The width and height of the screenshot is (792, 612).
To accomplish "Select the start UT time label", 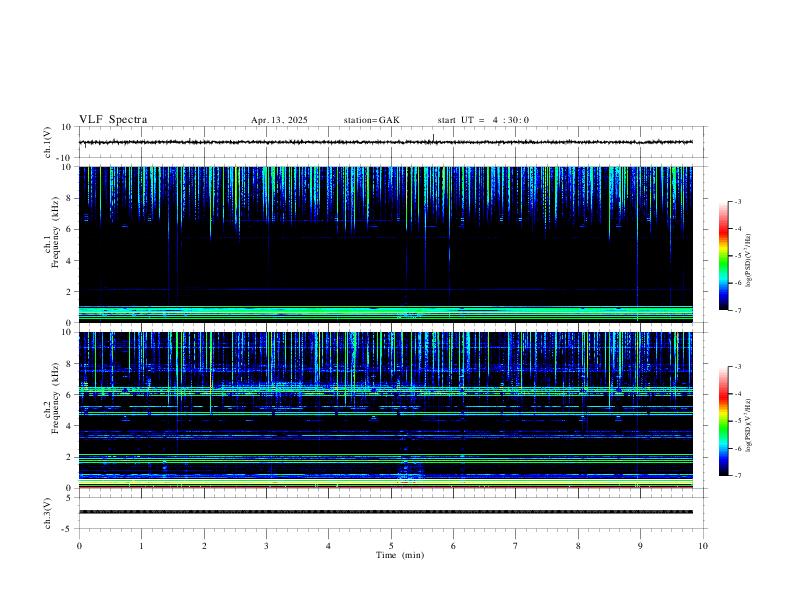I will point(483,120).
